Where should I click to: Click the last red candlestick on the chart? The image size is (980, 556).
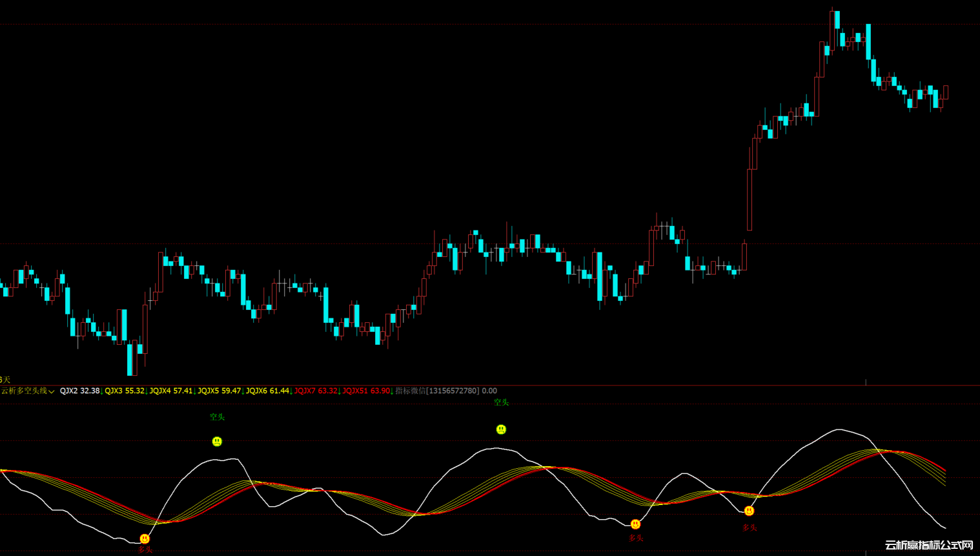[x=945, y=92]
